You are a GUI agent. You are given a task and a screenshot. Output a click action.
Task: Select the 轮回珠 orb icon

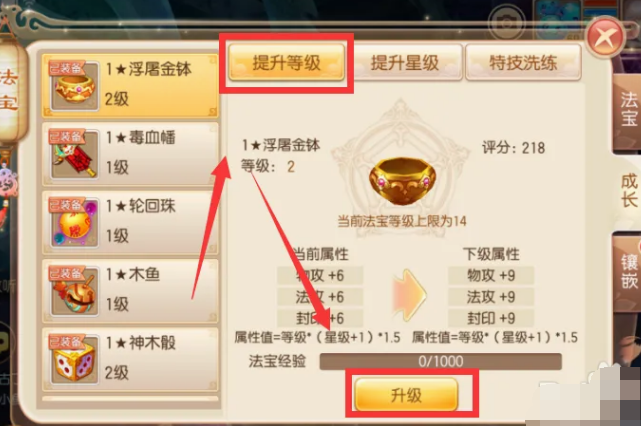pyautogui.click(x=74, y=222)
